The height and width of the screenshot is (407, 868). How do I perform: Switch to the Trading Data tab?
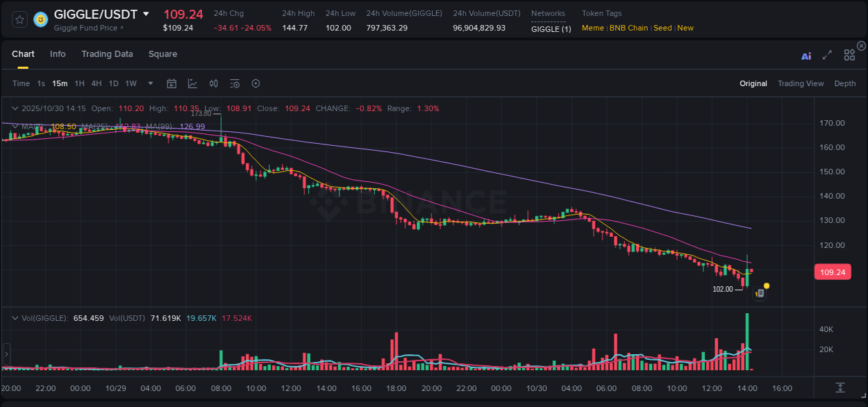click(x=107, y=53)
